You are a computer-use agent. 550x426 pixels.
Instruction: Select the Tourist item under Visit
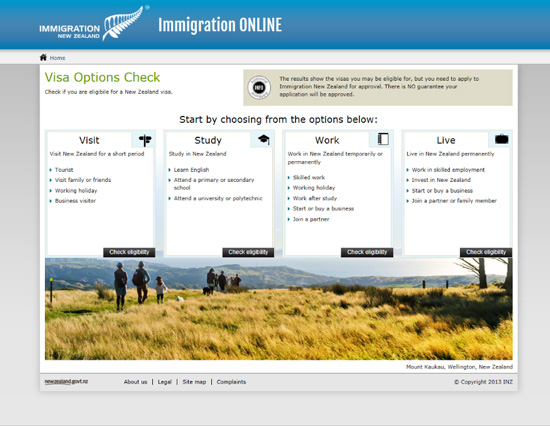click(64, 170)
